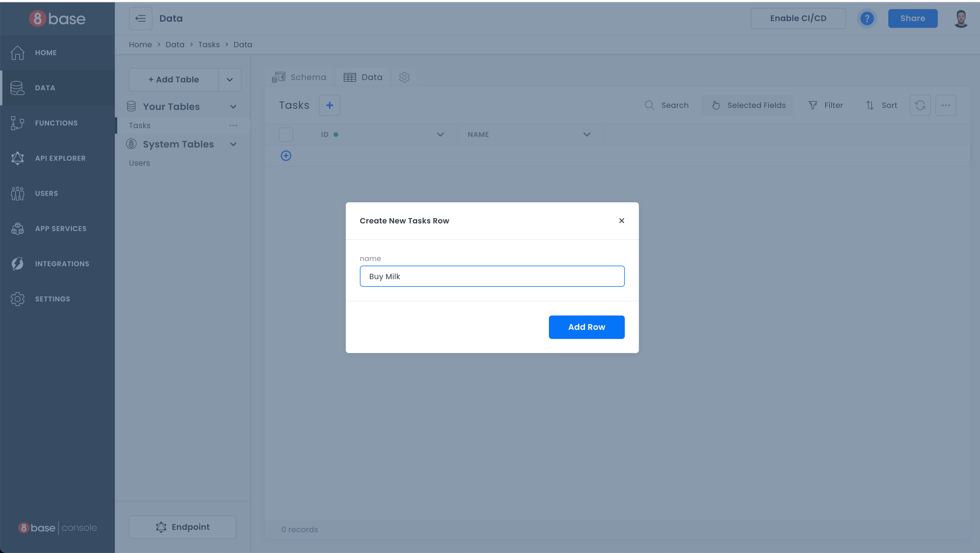Image resolution: width=980 pixels, height=553 pixels.
Task: Click the plus button beside Tasks title
Action: (329, 105)
